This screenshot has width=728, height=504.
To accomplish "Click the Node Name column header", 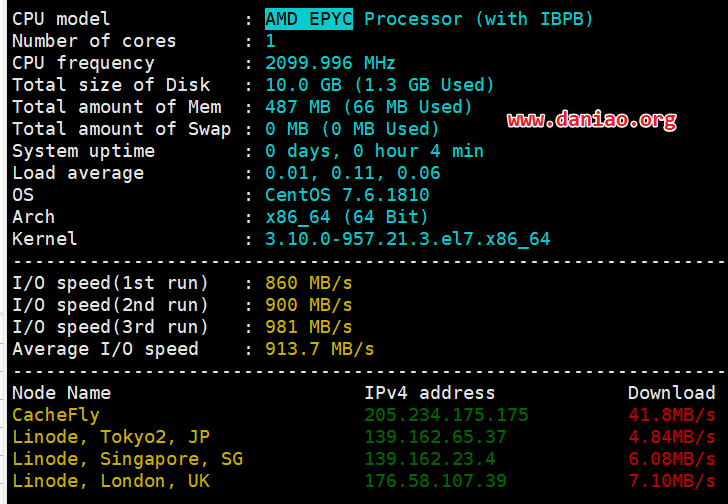I will 61,393.
